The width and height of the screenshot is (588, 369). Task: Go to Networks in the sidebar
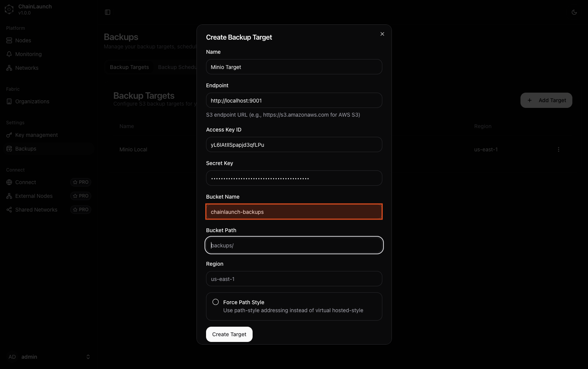tap(27, 68)
